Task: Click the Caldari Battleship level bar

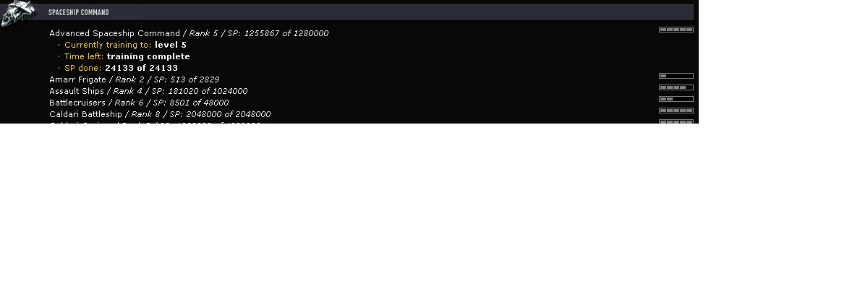Action: 676,111
